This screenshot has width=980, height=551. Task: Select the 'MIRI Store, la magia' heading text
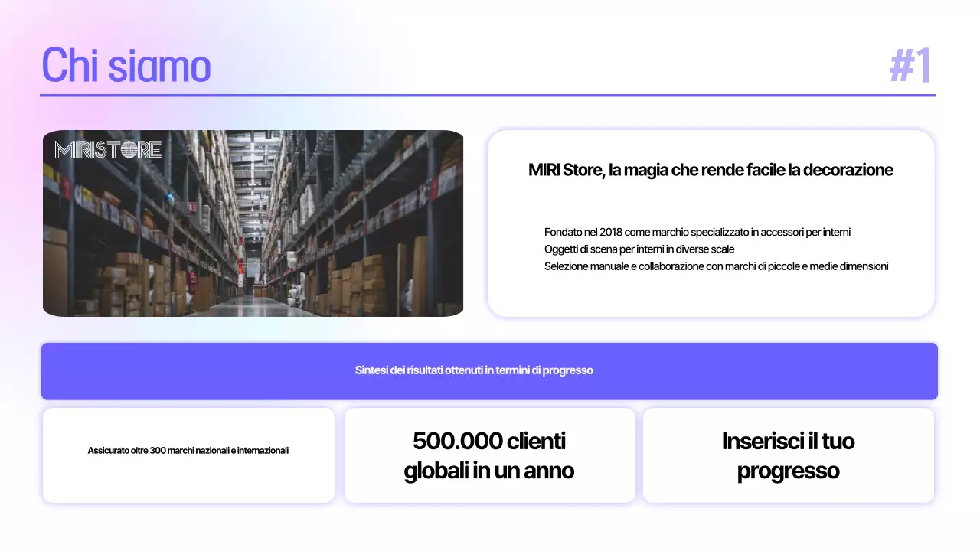click(710, 170)
